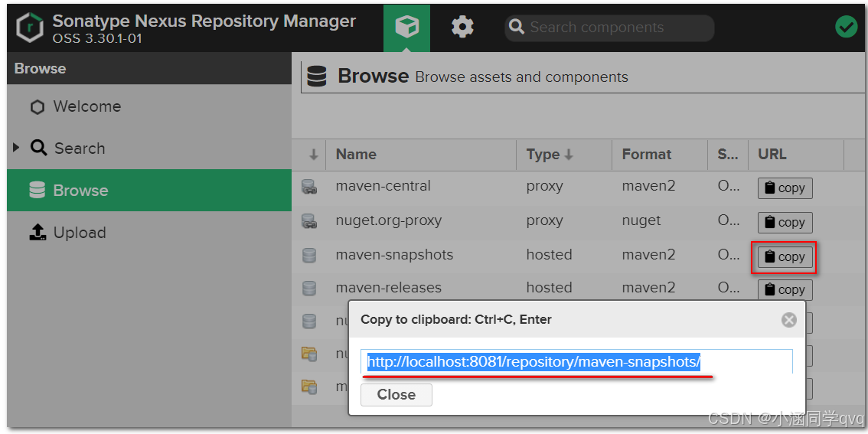Screen dimensions: 868x434
Task: Click the maven-central proxy repository icon
Action: click(x=309, y=187)
